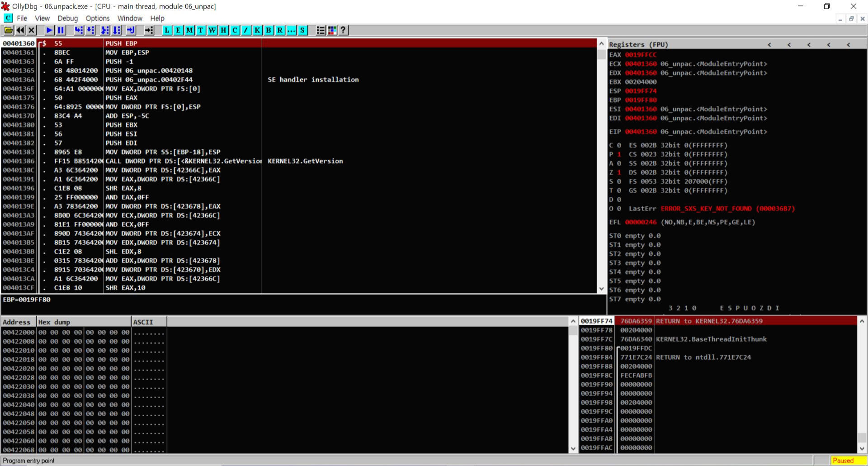
Task: Click the Step into toolbar icon
Action: tap(79, 30)
